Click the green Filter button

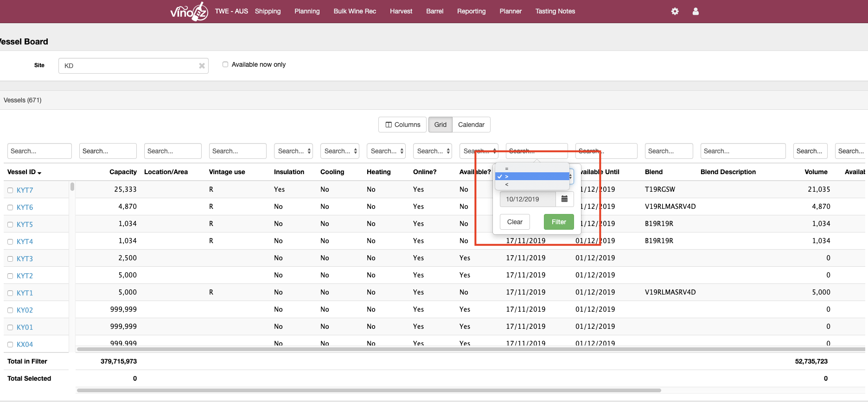click(558, 222)
